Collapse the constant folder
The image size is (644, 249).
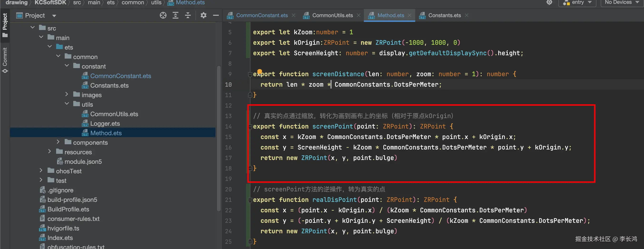tap(67, 65)
